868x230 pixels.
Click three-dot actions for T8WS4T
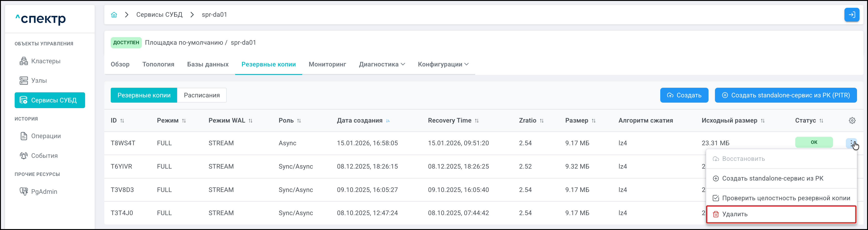[851, 143]
